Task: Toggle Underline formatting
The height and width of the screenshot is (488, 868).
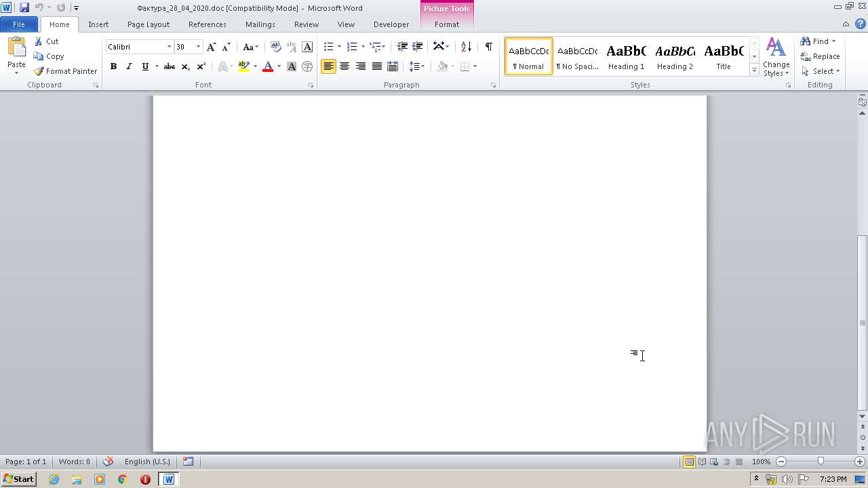Action: click(x=144, y=66)
